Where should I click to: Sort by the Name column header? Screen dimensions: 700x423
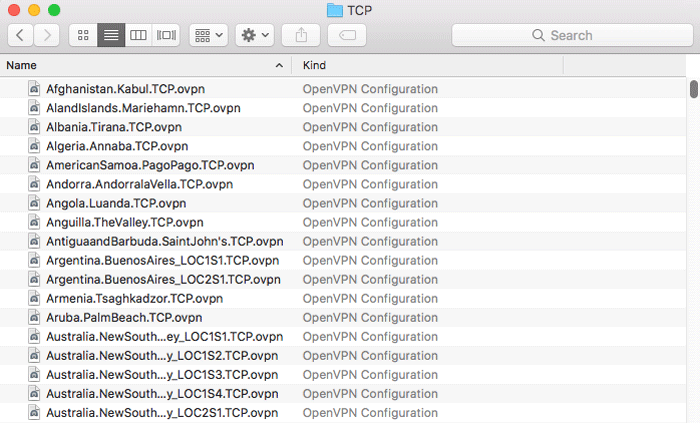[x=146, y=66]
